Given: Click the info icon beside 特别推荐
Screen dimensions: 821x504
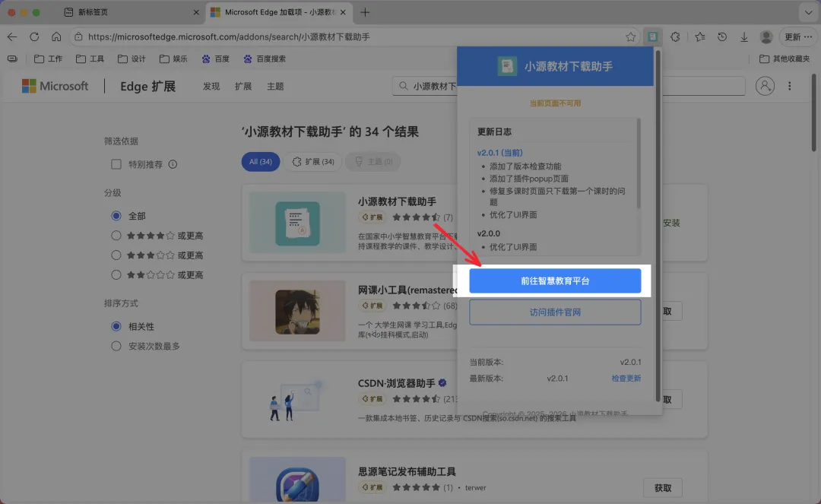Looking at the screenshot, I should pyautogui.click(x=173, y=164).
